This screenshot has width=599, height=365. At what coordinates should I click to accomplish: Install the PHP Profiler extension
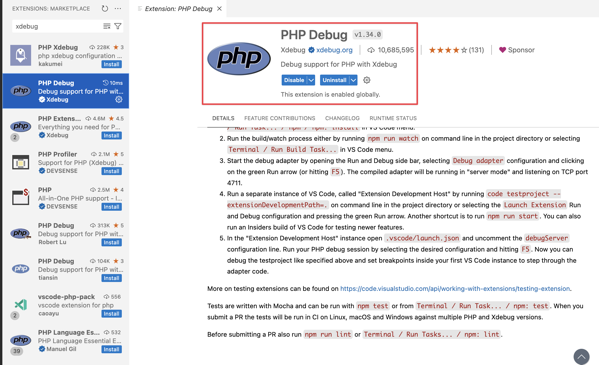112,171
